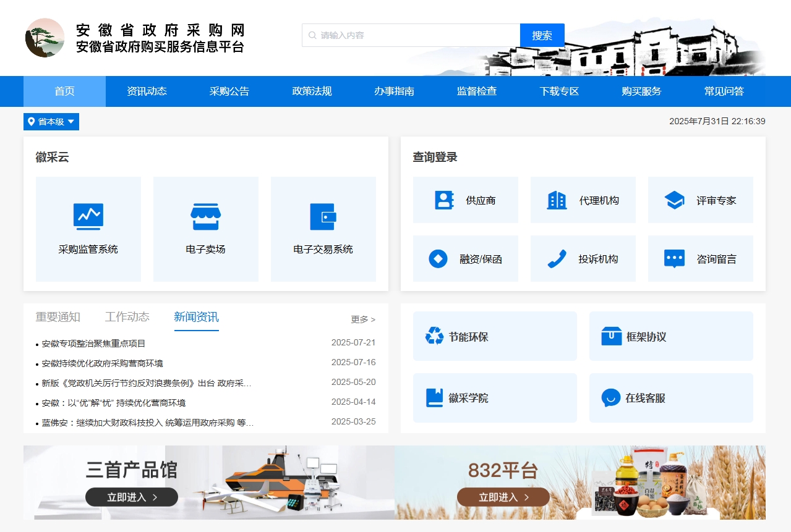This screenshot has height=532, width=791.
Task: Open the 政策法规 menu item
Action: pyautogui.click(x=312, y=91)
